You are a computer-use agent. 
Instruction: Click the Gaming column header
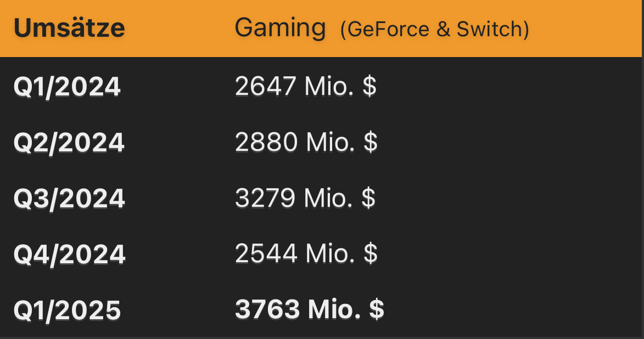point(280,29)
